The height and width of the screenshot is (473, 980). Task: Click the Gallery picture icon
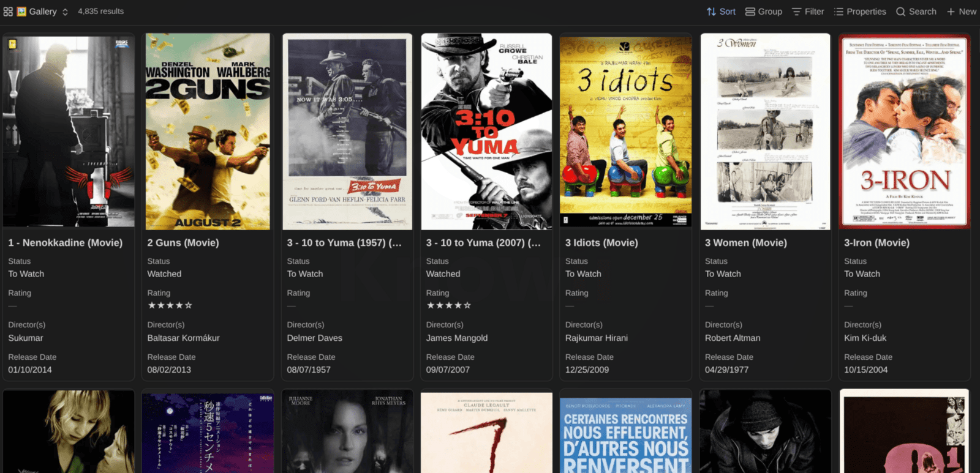click(x=21, y=12)
